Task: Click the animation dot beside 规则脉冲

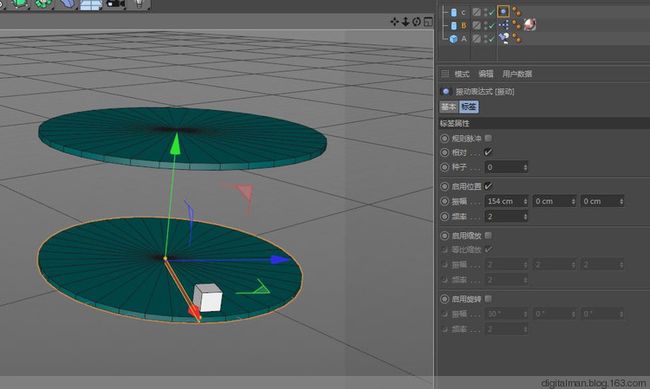Action: pyautogui.click(x=444, y=138)
